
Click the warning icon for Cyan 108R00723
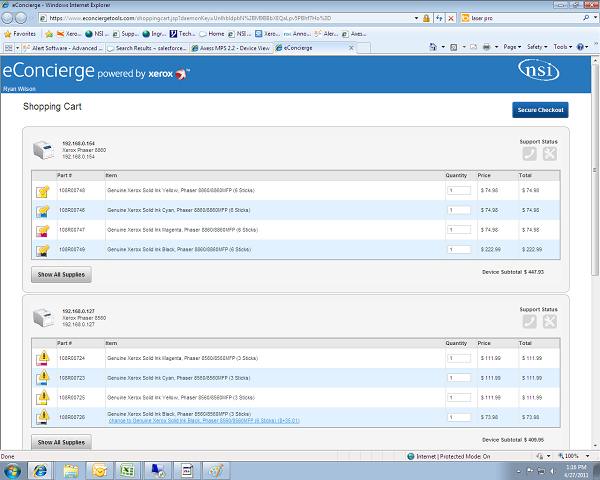coord(43,378)
